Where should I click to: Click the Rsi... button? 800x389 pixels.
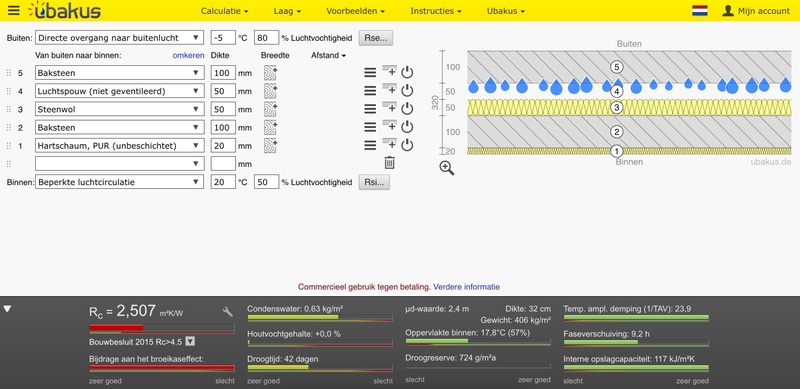[x=374, y=182]
